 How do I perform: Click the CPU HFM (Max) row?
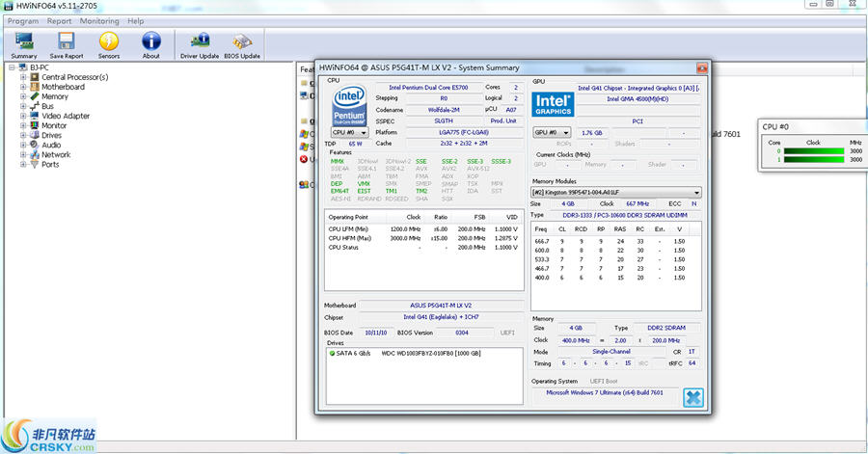[x=423, y=238]
